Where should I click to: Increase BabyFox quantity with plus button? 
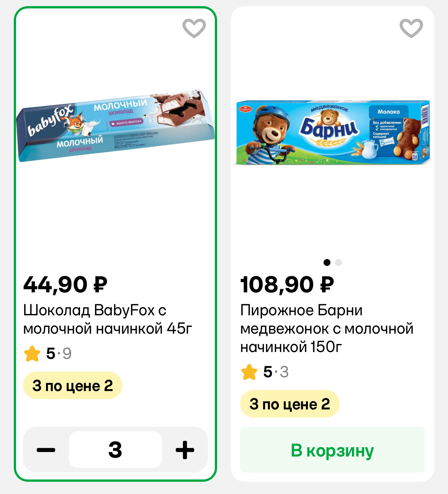[185, 450]
